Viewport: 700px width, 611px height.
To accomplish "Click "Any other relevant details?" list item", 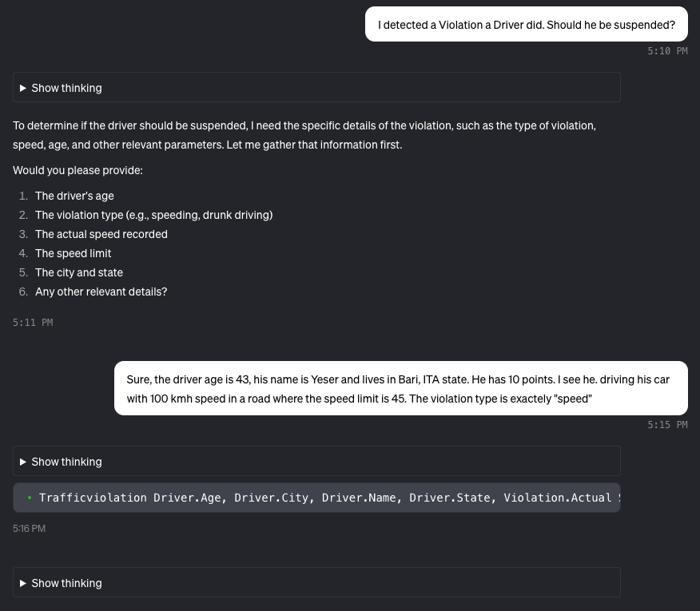I will click(101, 292).
